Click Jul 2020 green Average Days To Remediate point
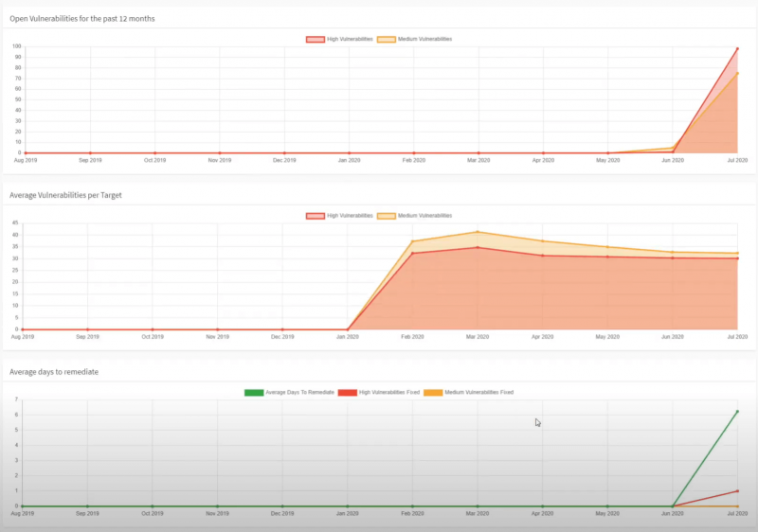758x532 pixels. tap(737, 412)
